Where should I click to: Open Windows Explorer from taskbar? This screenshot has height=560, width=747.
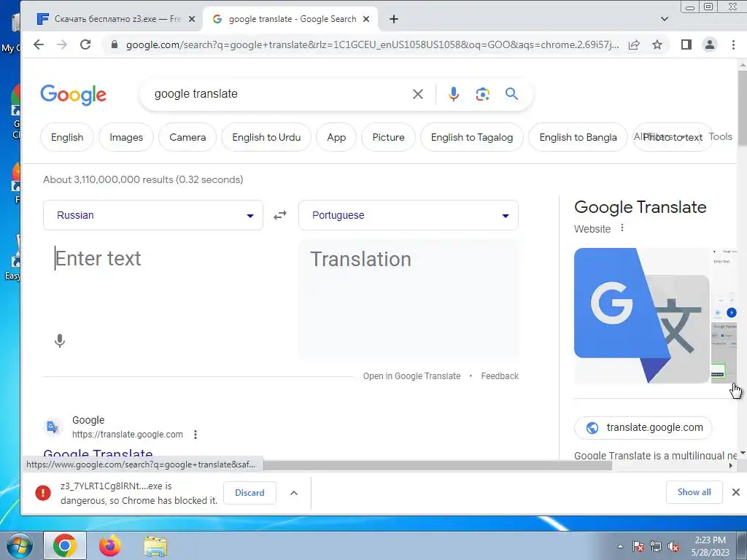(155, 546)
